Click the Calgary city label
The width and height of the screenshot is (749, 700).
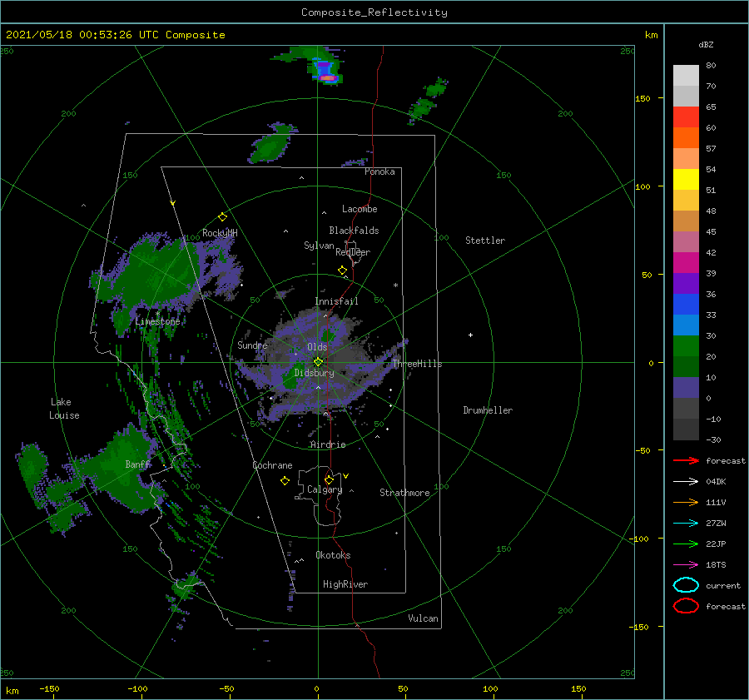[x=325, y=489]
